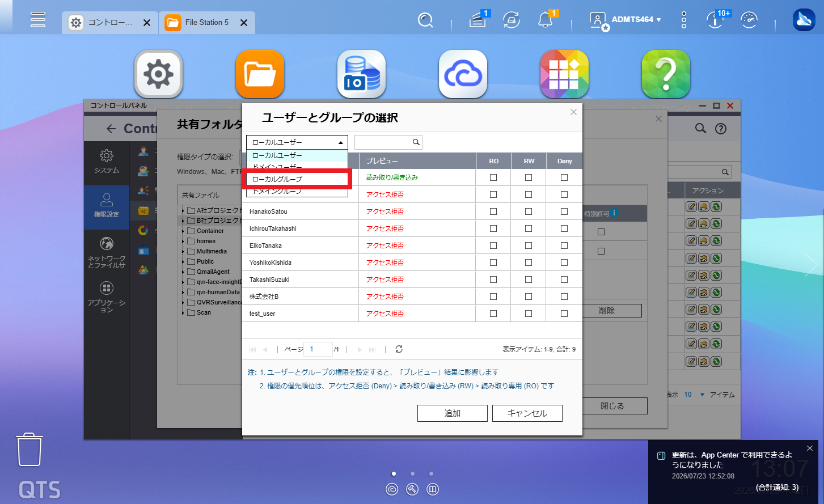Open System section in Control Panel sidebar
The width and height of the screenshot is (824, 504).
coord(107,162)
